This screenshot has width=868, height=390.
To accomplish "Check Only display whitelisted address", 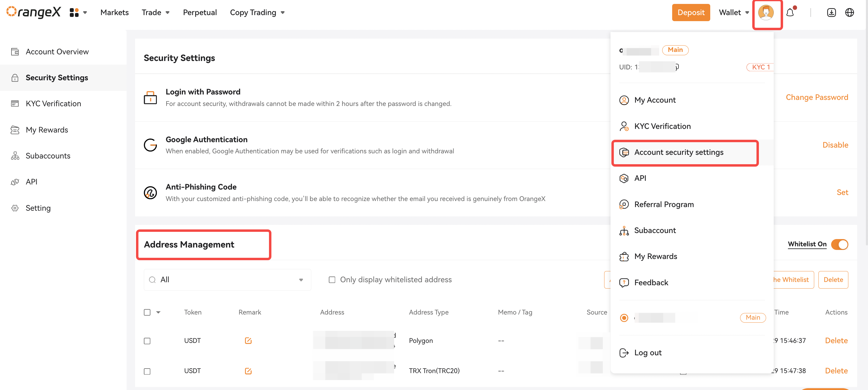I will [332, 280].
